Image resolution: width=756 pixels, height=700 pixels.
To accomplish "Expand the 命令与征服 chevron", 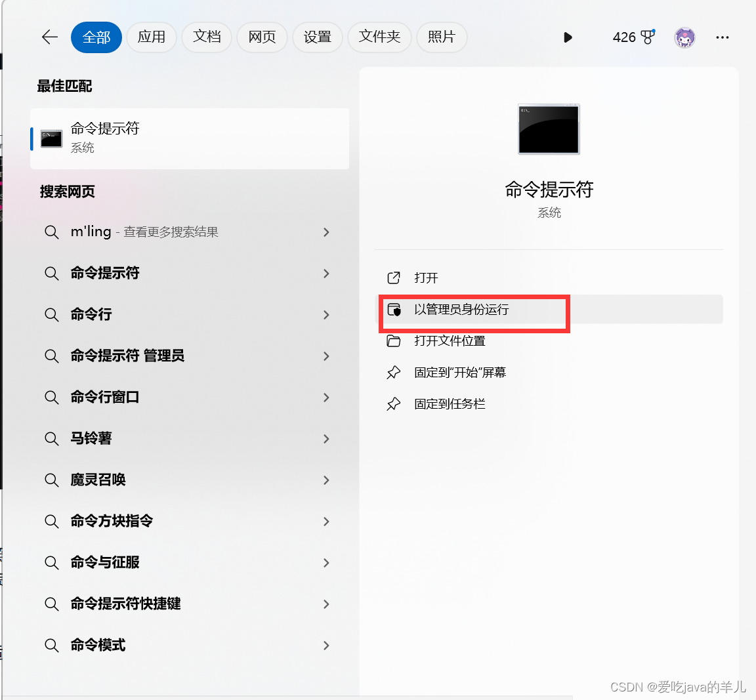I will [x=326, y=563].
